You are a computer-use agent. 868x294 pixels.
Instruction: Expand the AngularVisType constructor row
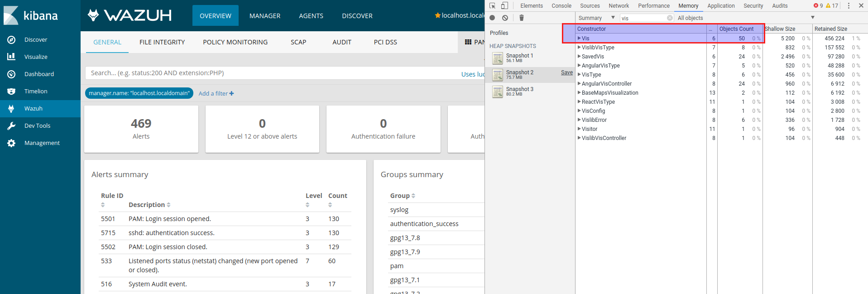(x=579, y=65)
